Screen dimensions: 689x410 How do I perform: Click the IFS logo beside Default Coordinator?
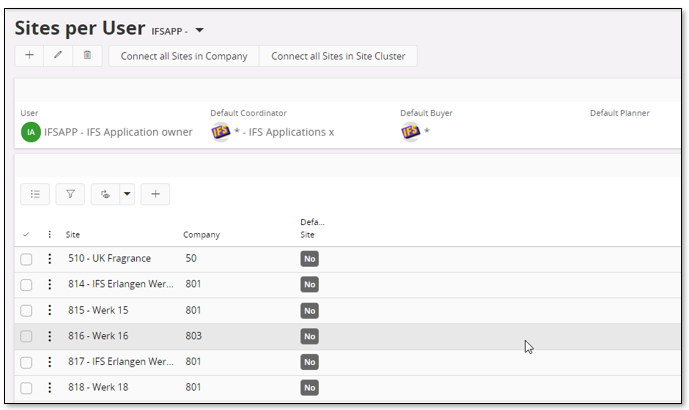(x=221, y=132)
